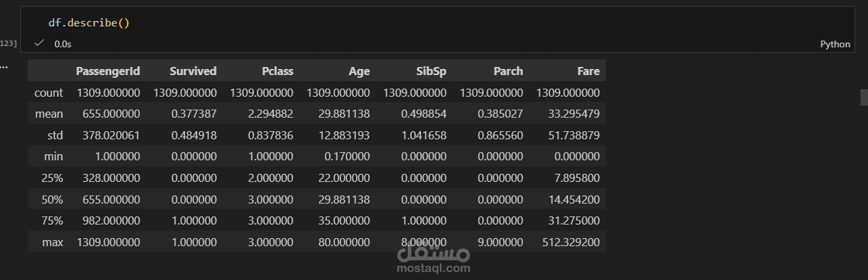Click the max row label
The height and width of the screenshot is (280, 868).
coord(53,241)
